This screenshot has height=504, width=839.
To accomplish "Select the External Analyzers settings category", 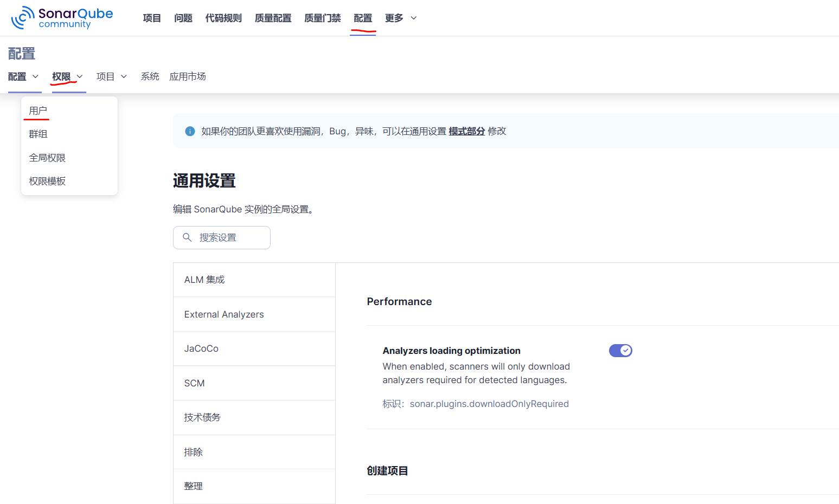I will (254, 314).
